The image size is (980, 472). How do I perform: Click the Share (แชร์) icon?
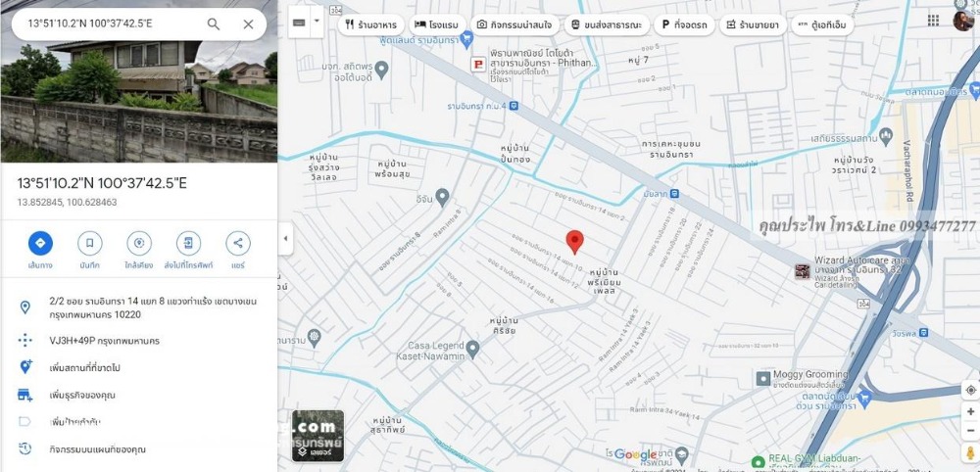pyautogui.click(x=237, y=243)
